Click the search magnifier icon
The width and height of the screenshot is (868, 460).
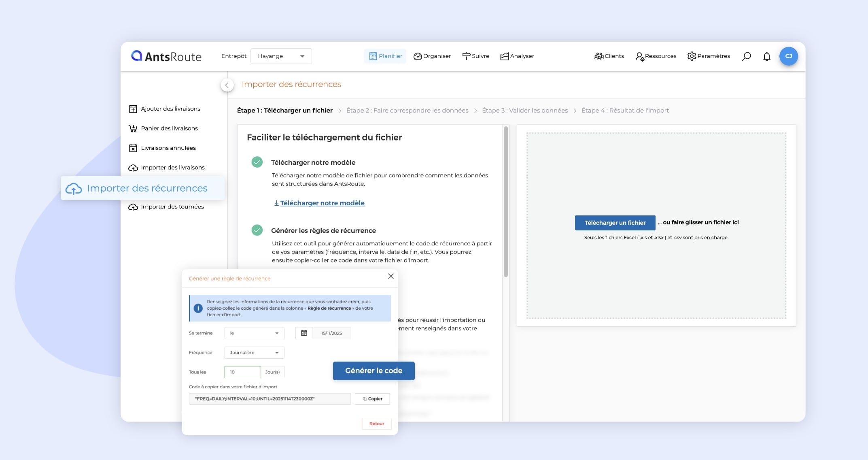pyautogui.click(x=746, y=56)
